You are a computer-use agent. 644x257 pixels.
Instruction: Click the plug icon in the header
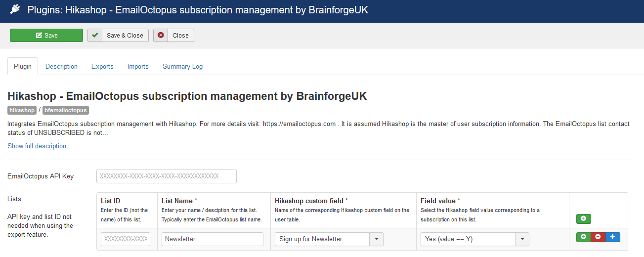click(14, 9)
